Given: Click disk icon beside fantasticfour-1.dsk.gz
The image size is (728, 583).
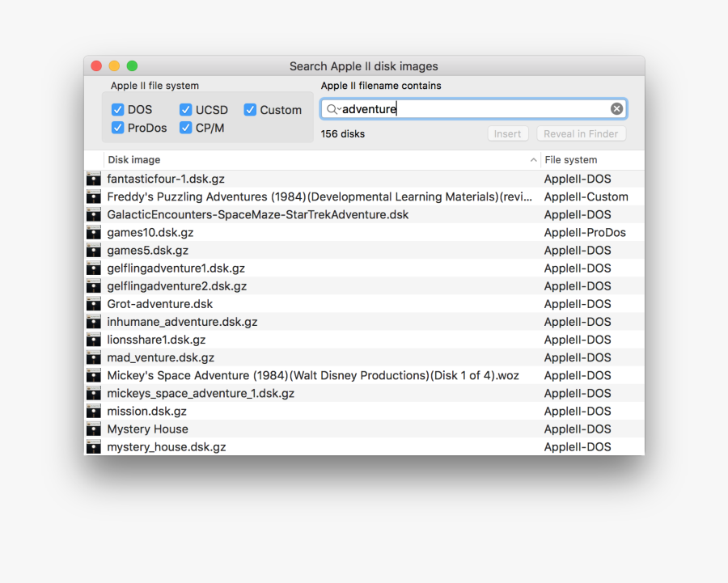Looking at the screenshot, I should (x=94, y=179).
